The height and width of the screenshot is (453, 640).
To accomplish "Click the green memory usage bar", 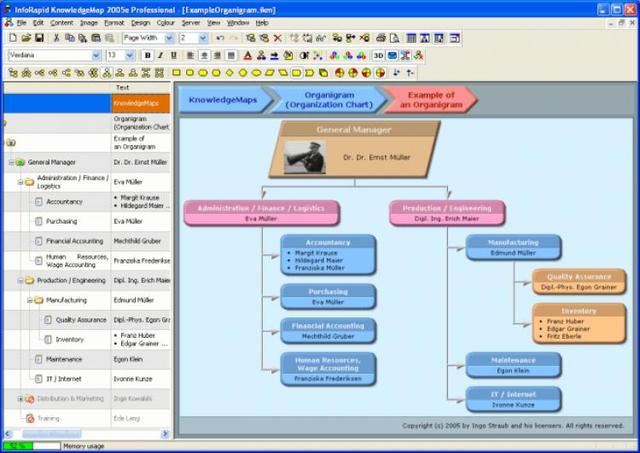I will pyautogui.click(x=17, y=446).
